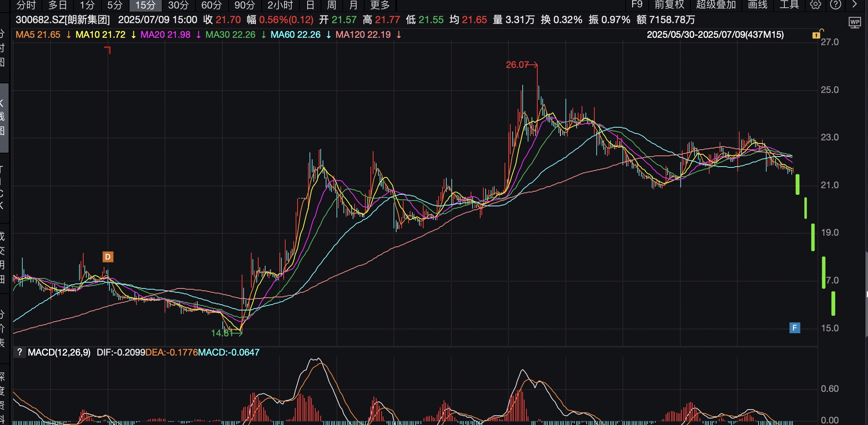868x425 pixels.
Task: Select the 5分 period tab
Action: coord(115,5)
